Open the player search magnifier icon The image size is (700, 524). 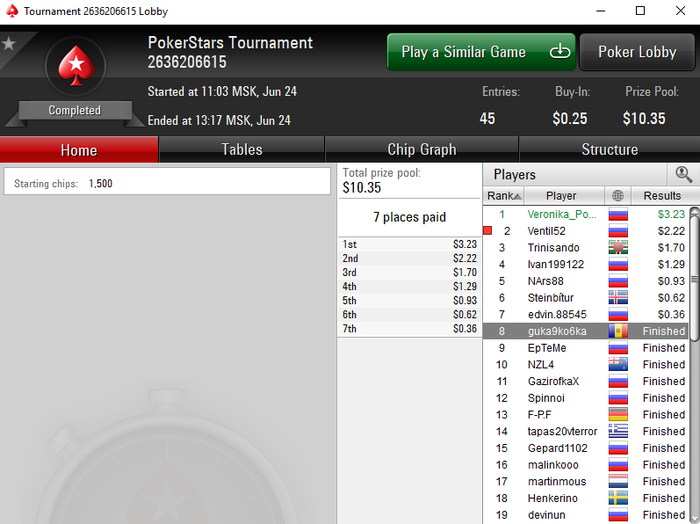point(683,175)
